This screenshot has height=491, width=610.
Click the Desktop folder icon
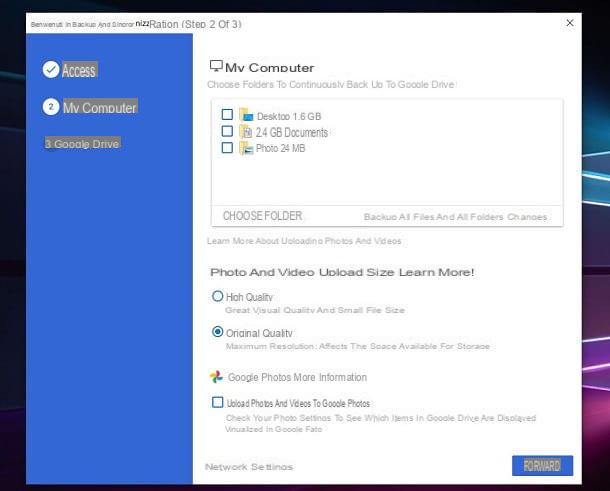click(x=246, y=115)
